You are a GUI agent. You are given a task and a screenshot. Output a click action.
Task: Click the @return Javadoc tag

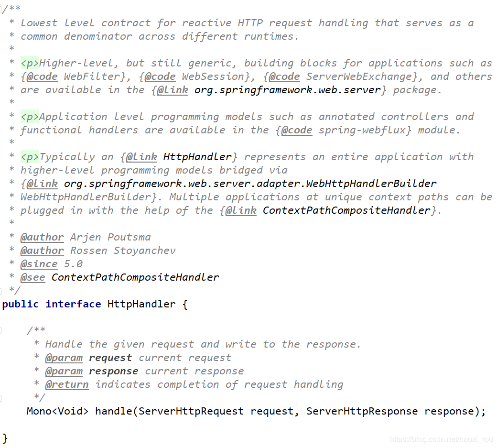67,384
